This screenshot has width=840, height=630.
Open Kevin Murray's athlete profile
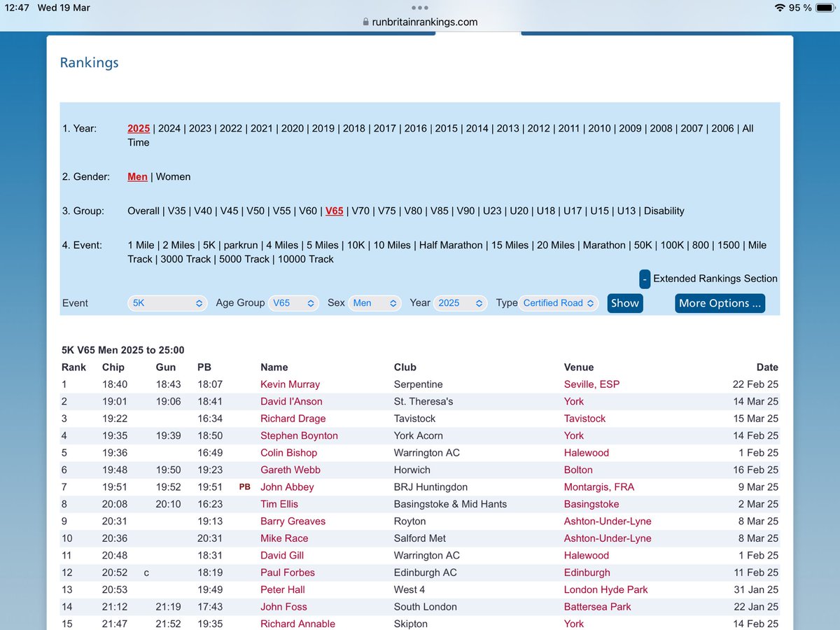pos(290,384)
